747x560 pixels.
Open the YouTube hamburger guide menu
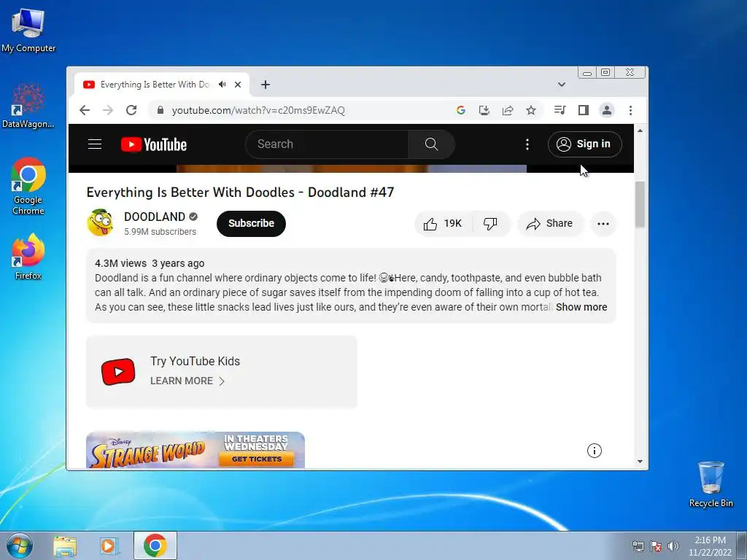click(95, 144)
